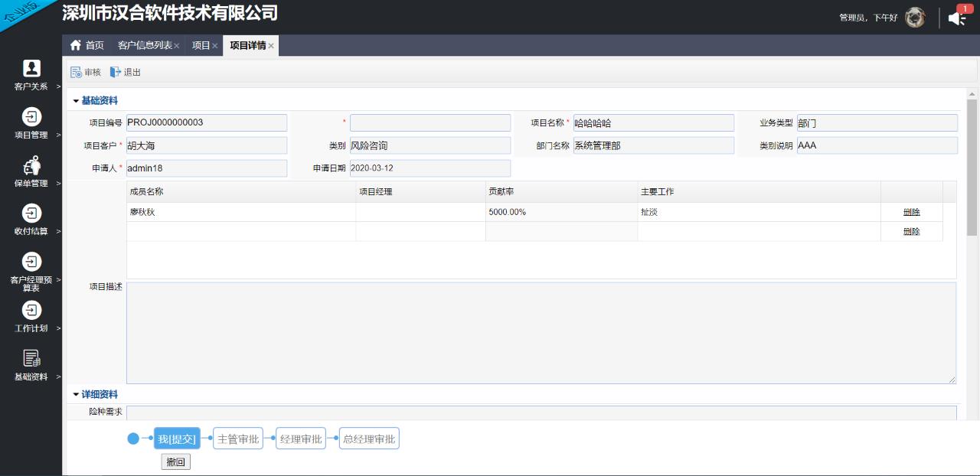Click the 退出 toolbar button

tap(126, 72)
